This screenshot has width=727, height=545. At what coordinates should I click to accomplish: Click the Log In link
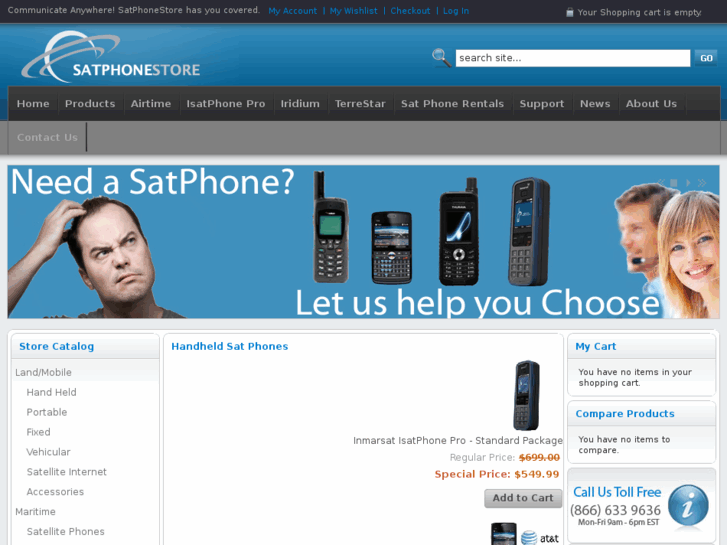[x=456, y=11]
